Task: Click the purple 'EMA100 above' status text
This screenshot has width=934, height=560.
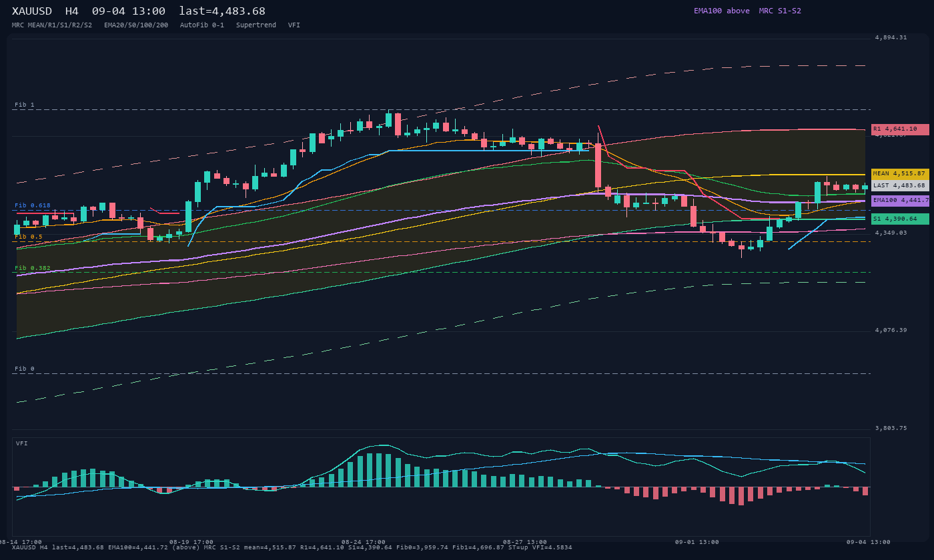Action: click(x=722, y=11)
